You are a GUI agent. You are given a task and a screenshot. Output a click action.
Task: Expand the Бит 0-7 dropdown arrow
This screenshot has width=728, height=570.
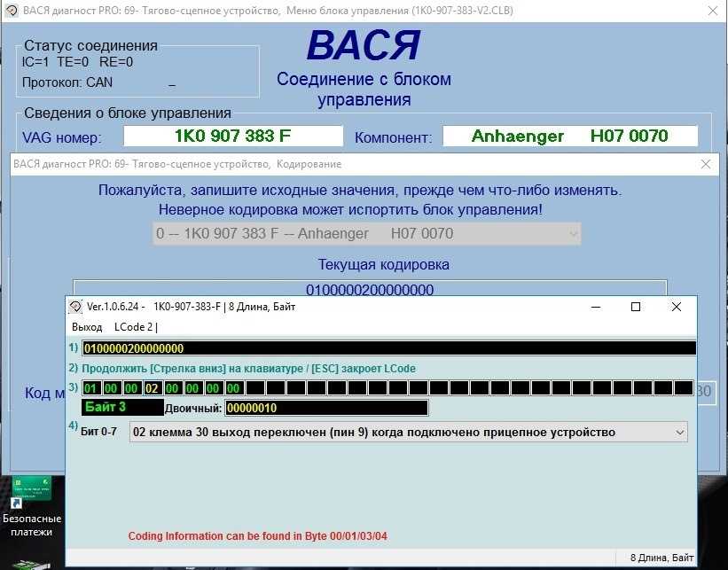[680, 433]
